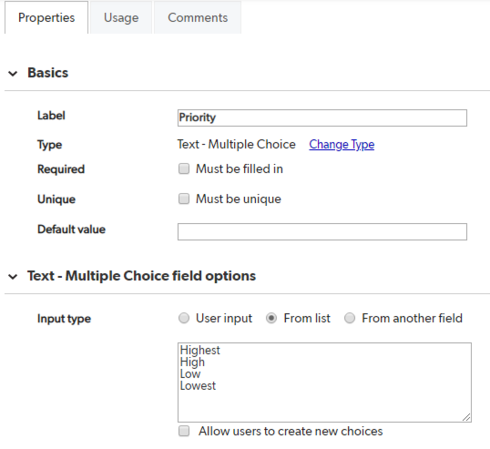Click the Must be filled in label
Viewport: 490px width, 449px height.
[x=239, y=169]
